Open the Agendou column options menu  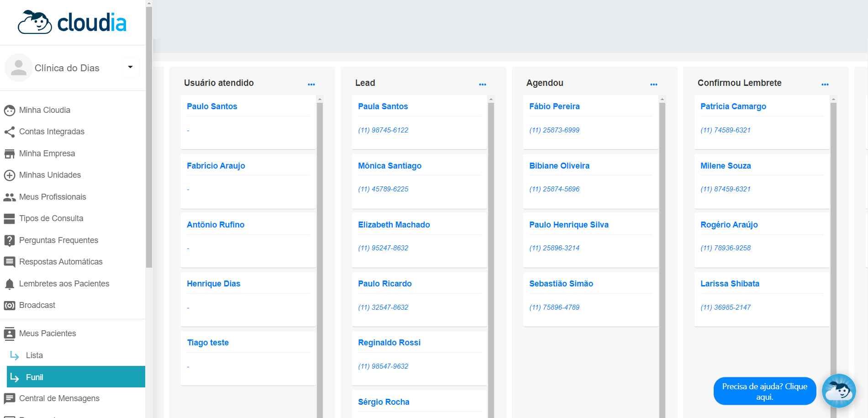(654, 85)
